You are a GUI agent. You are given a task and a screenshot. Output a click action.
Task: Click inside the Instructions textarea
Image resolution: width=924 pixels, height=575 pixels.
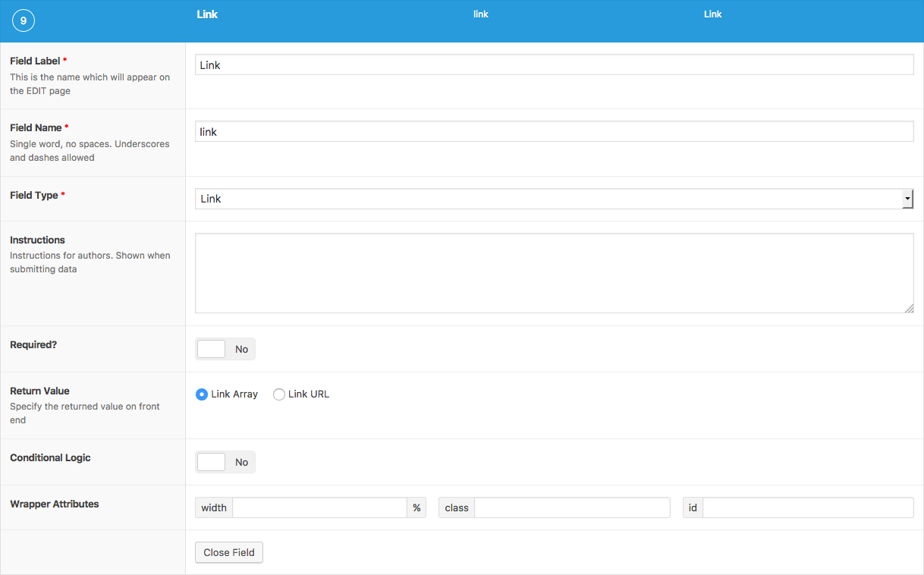tap(554, 273)
